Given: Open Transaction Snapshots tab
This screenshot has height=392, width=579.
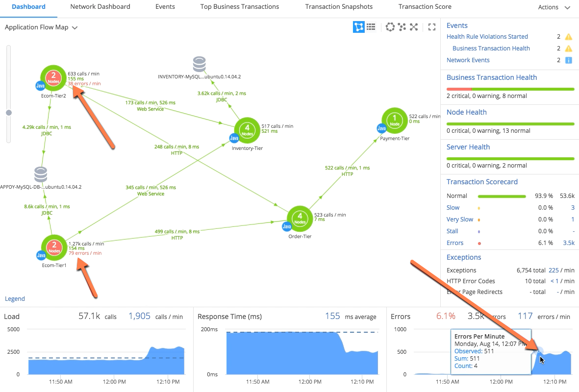Looking at the screenshot, I should tap(339, 7).
